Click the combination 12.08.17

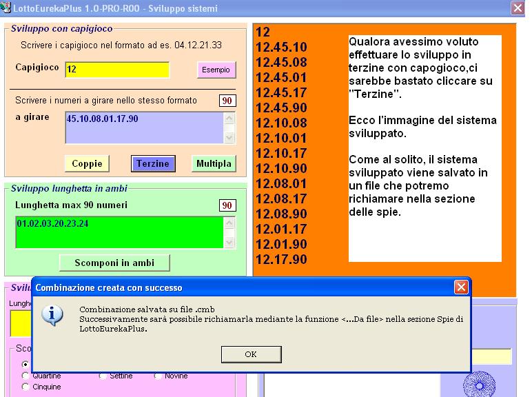[x=281, y=198]
